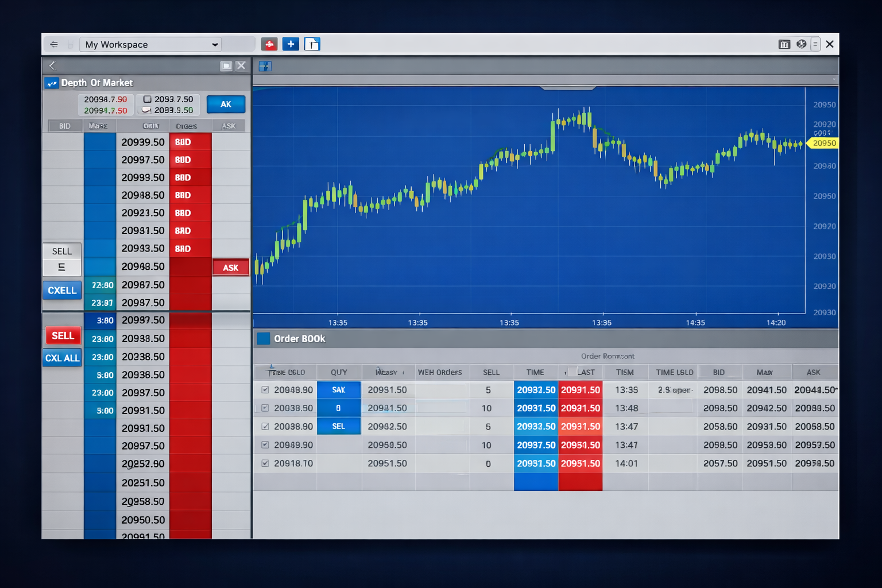
Task: Expand the chart using the top handle
Action: (568, 88)
